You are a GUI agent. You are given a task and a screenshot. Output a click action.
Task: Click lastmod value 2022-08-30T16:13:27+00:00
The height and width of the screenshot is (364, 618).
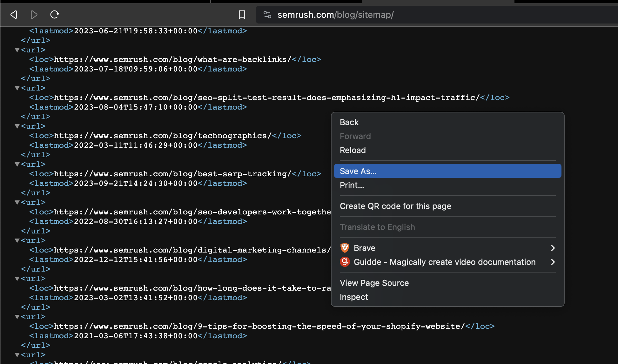(x=136, y=221)
